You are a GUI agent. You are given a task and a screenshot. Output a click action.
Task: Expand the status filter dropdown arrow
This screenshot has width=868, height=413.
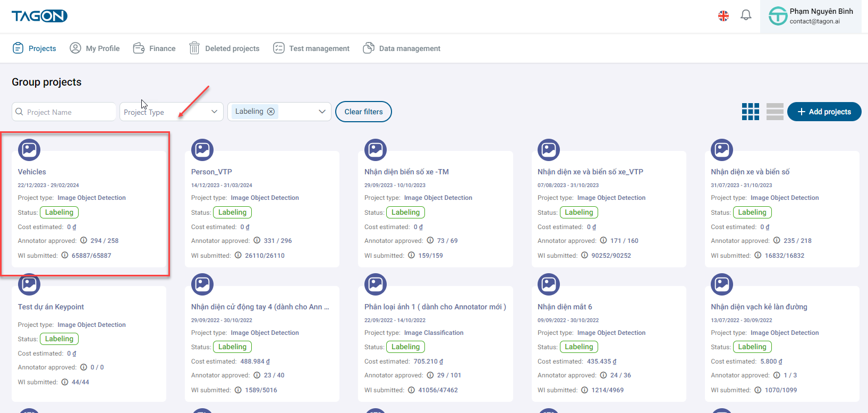(x=322, y=112)
